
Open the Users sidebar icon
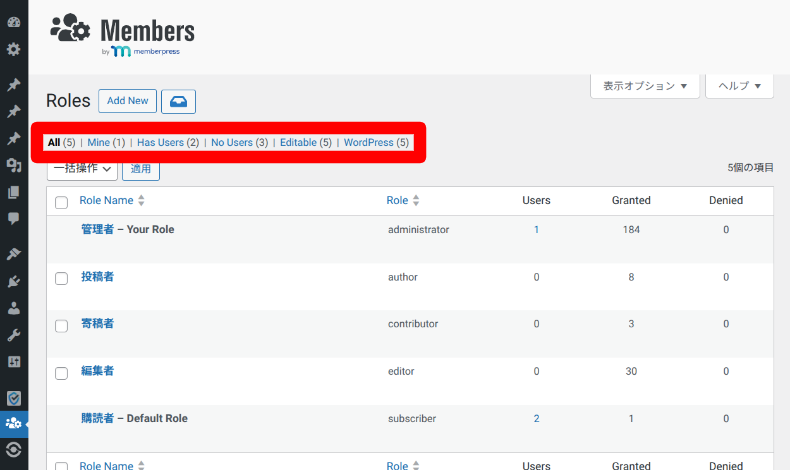[14, 308]
